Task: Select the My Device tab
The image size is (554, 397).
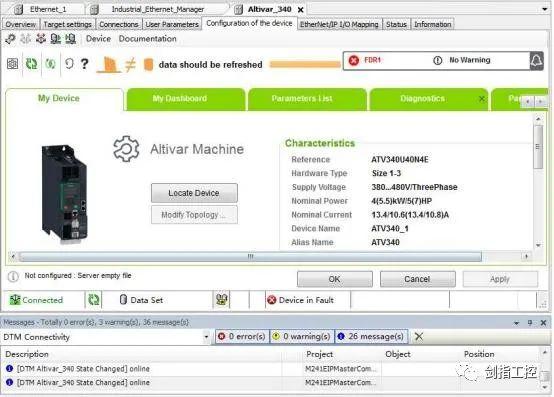Action: (64, 99)
